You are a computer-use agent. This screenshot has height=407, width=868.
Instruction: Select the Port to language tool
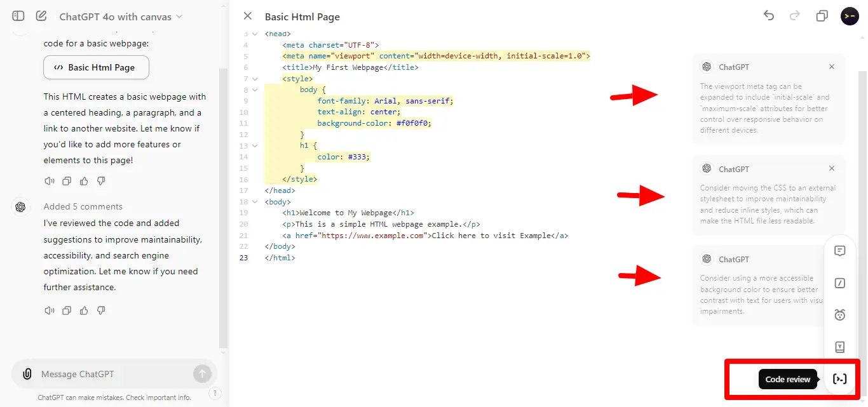click(x=839, y=346)
